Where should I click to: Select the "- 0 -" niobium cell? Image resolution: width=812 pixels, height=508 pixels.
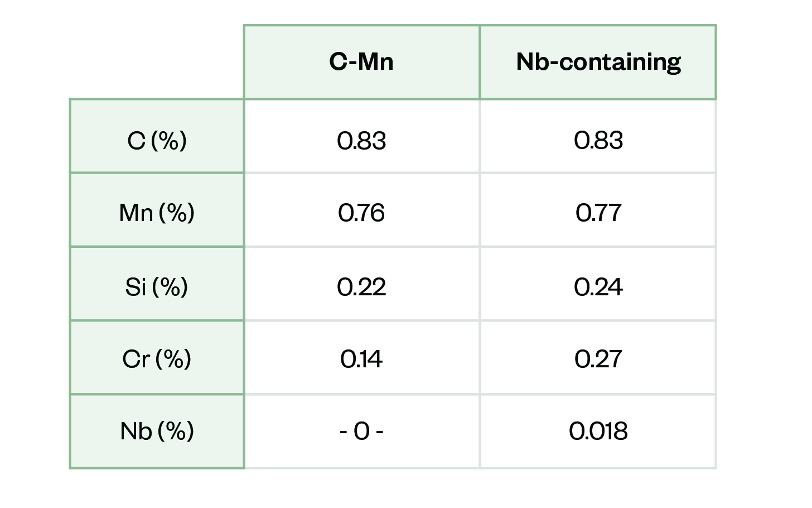pyautogui.click(x=361, y=431)
